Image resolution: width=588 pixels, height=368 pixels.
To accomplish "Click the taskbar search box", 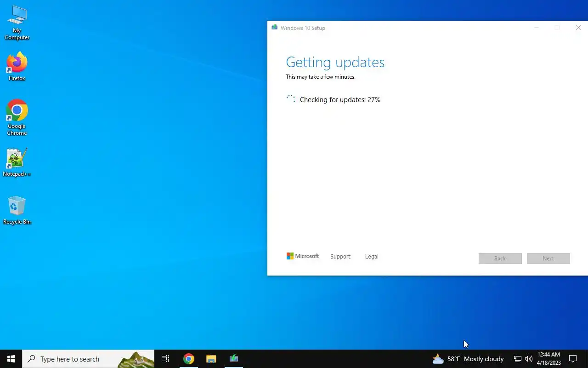I will click(88, 359).
